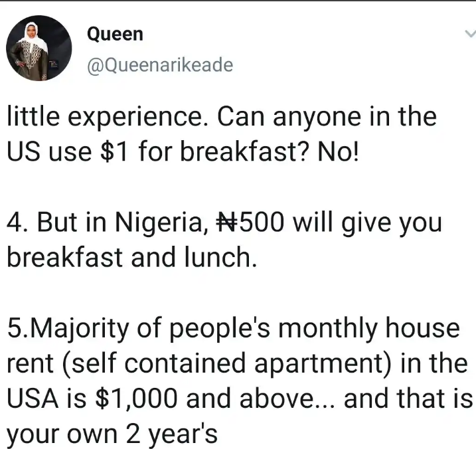This screenshot has height=449, width=476.
Task: Select the last line 'your own 2 year's'
Action: click(112, 434)
